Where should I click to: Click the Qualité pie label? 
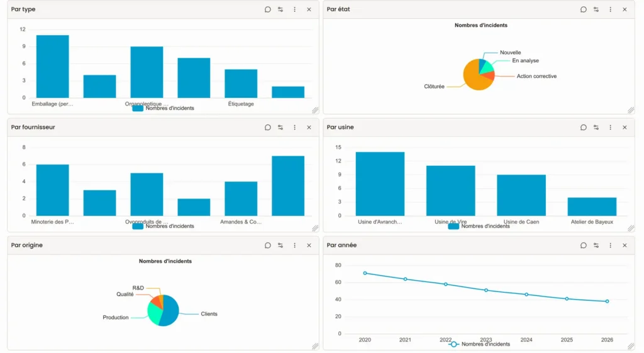[125, 295]
